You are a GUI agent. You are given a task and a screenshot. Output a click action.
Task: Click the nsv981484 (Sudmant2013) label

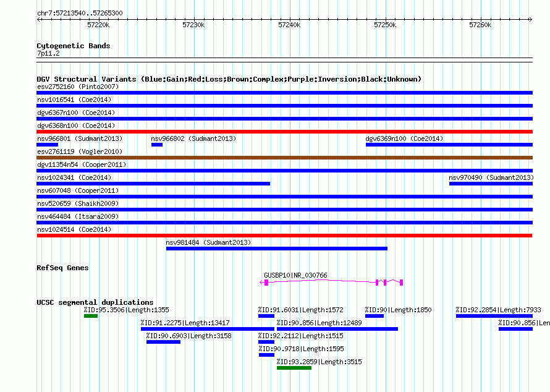point(208,242)
